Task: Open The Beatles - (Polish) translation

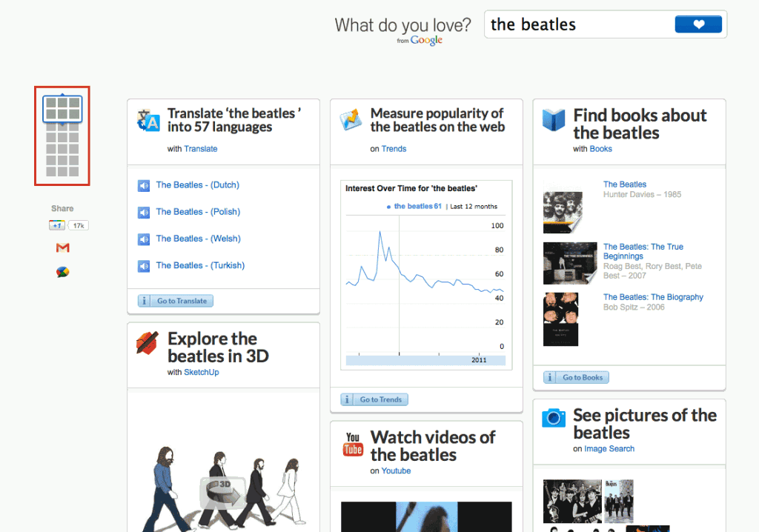Action: tap(198, 212)
